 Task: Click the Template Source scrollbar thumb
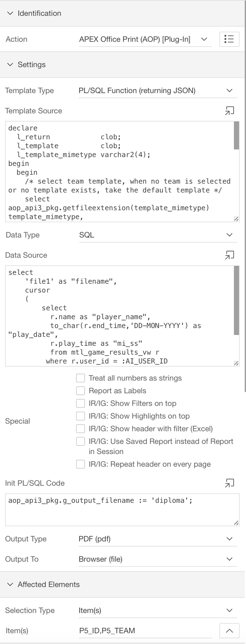click(x=237, y=136)
